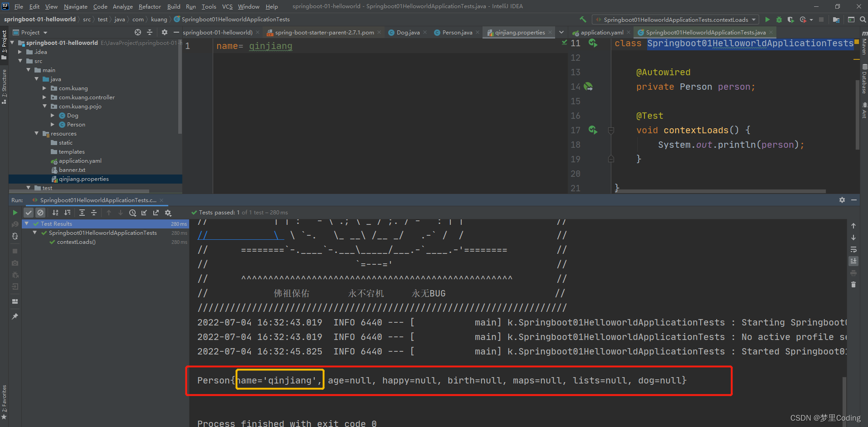Click the Project tree horizontal scrollbar
Viewport: 868px width, 427px height.
click(79, 191)
